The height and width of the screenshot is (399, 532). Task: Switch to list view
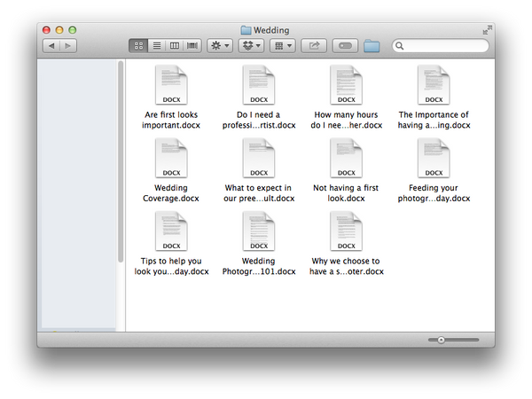pyautogui.click(x=157, y=45)
